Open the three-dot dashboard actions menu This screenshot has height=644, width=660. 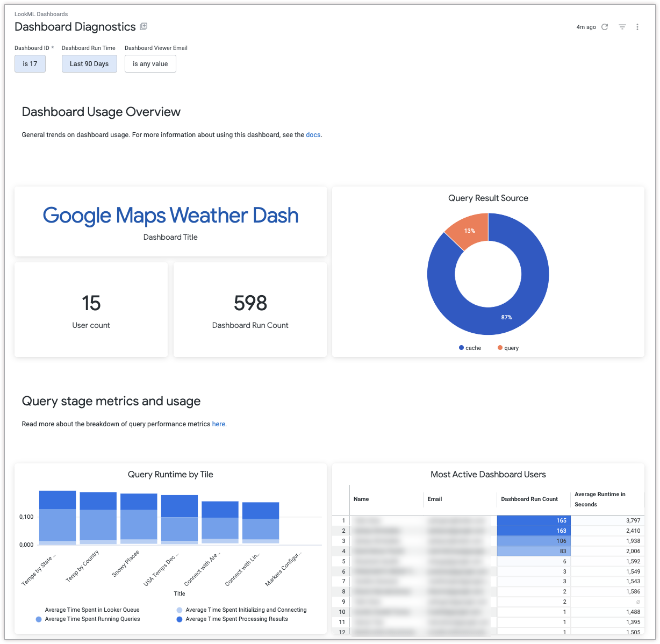(x=637, y=27)
